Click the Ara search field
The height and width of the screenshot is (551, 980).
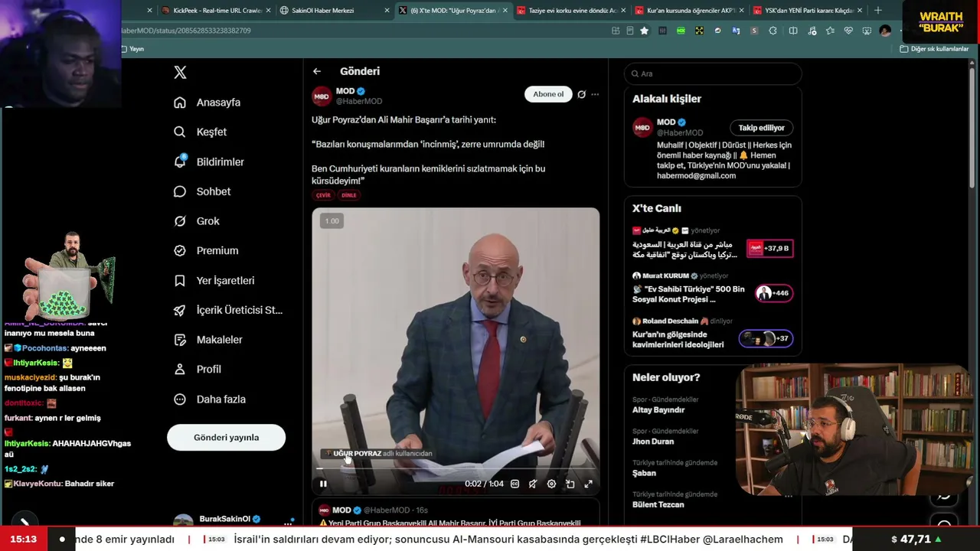[713, 73]
